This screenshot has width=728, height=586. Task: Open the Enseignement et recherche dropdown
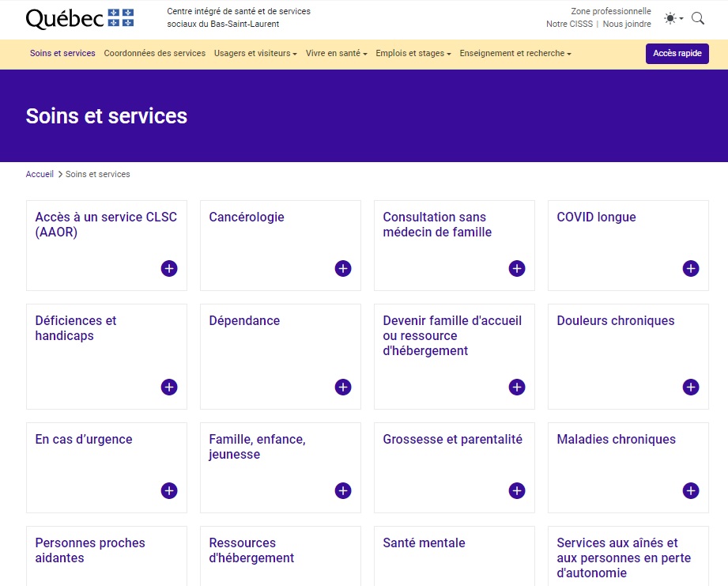click(x=513, y=53)
